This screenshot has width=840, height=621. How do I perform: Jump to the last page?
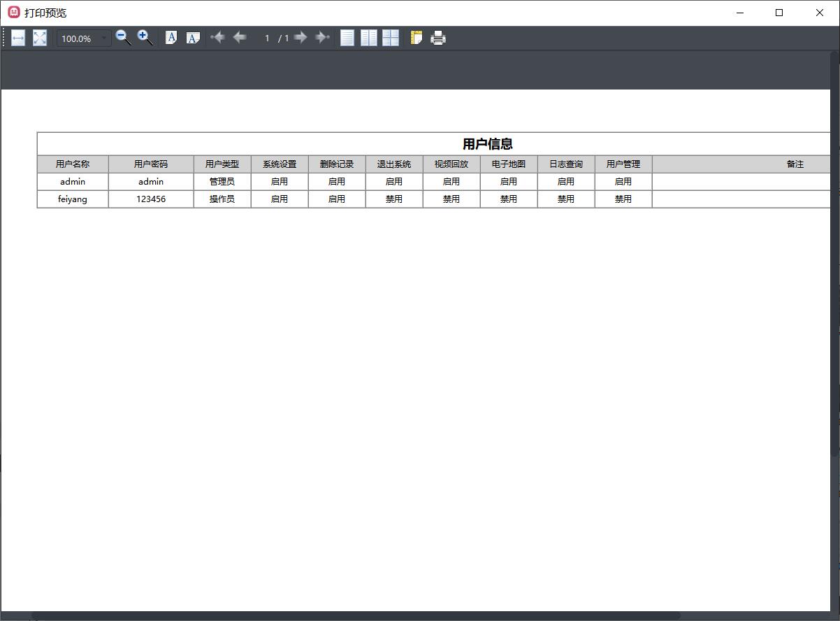(322, 38)
